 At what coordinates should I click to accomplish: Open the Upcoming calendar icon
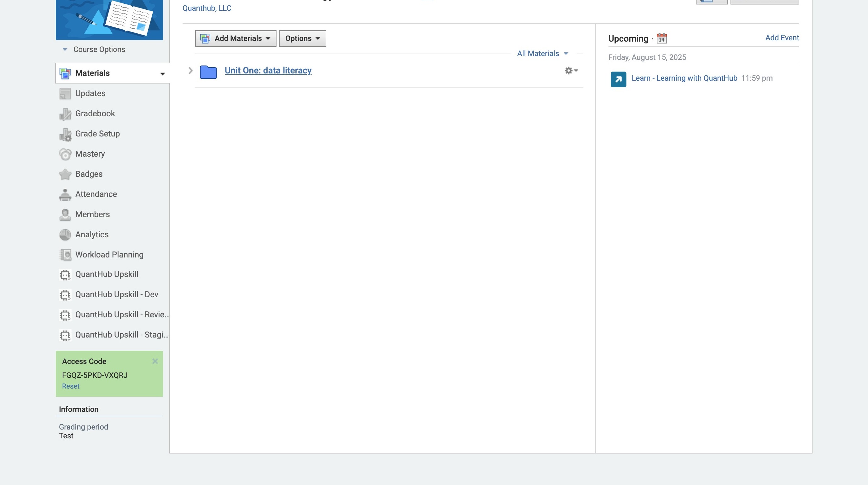point(661,38)
